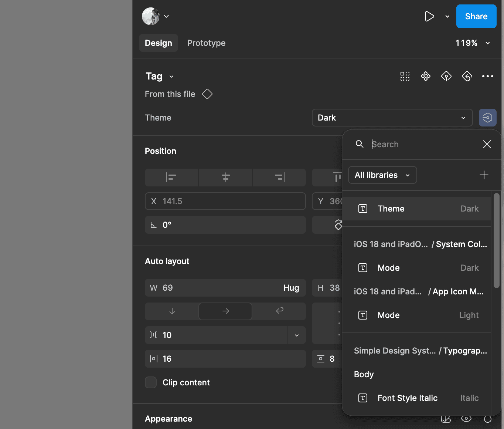Select the Design tab
The image size is (504, 429).
158,43
